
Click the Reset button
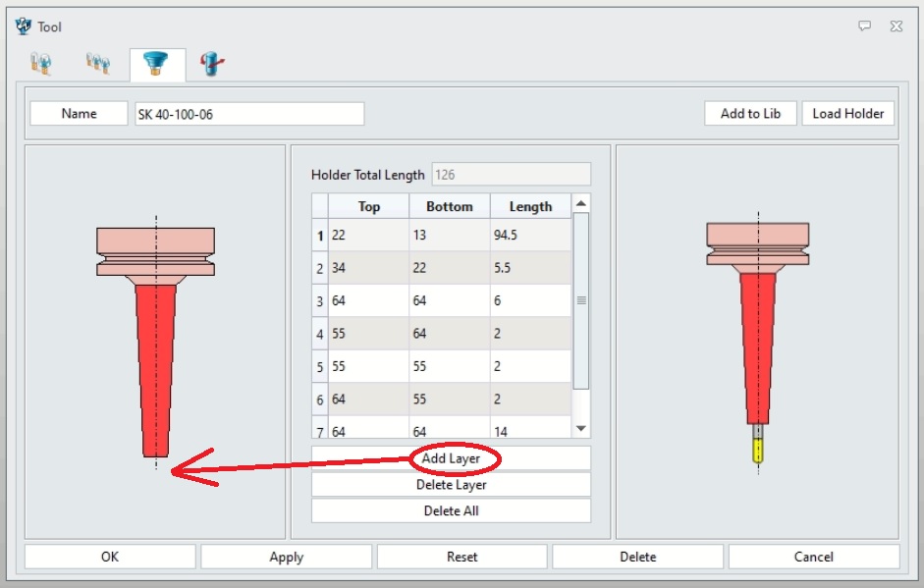coord(462,557)
